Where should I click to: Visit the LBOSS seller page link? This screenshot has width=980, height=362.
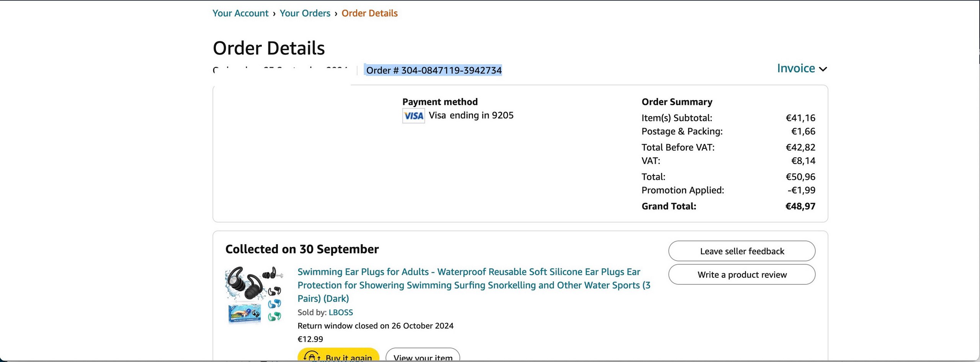point(341,312)
